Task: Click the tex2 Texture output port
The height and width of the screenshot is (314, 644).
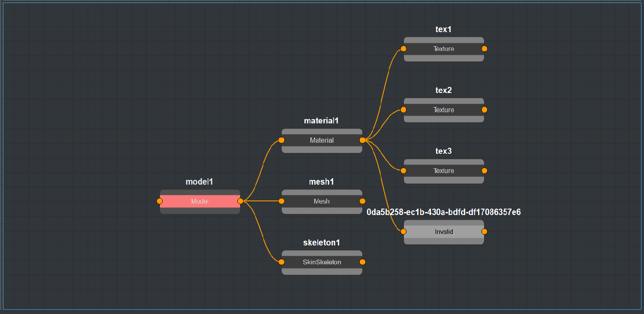Action: click(485, 110)
